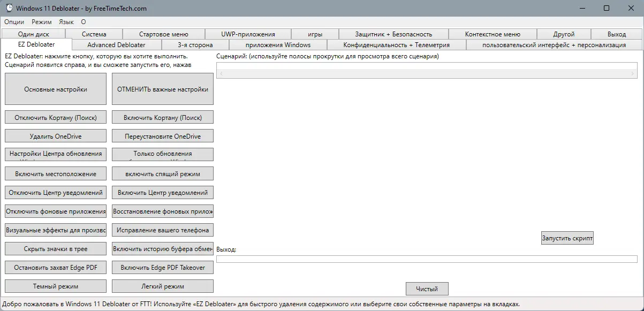The width and height of the screenshot is (644, 311).
Task: Click Только обновления button
Action: [163, 154]
